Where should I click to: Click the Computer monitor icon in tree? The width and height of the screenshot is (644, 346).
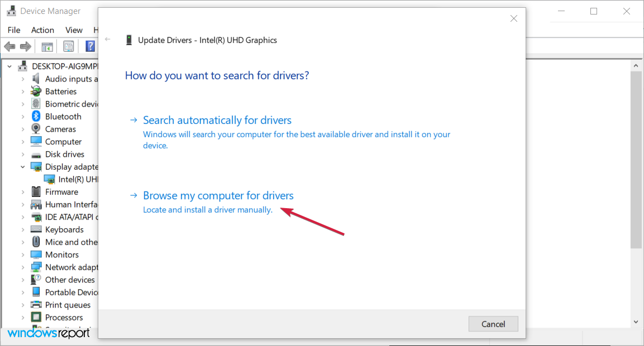pyautogui.click(x=36, y=141)
